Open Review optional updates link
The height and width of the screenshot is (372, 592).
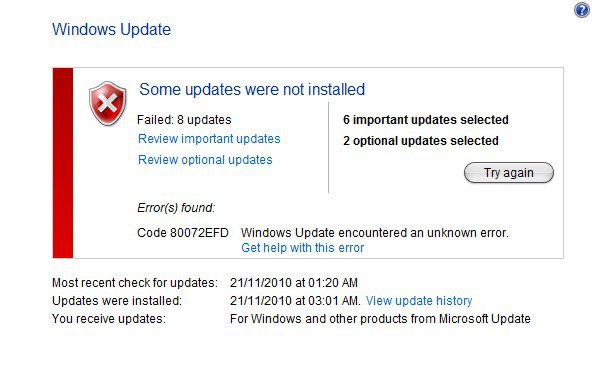click(205, 160)
